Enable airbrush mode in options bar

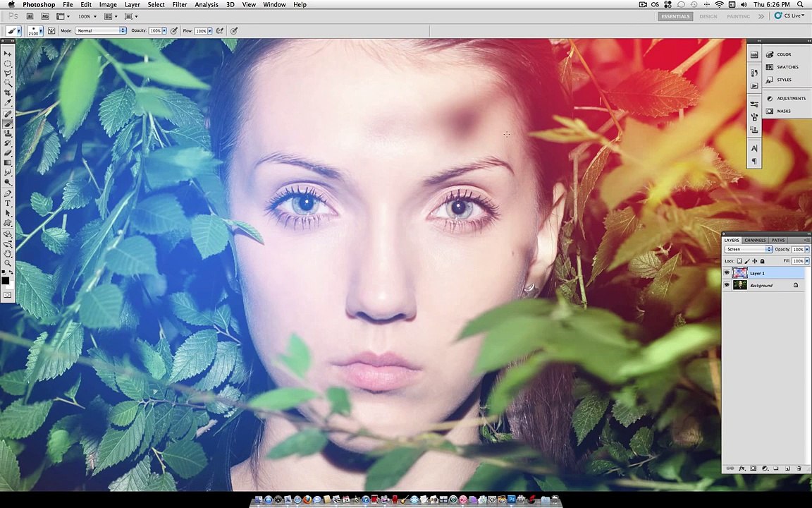[x=220, y=30]
